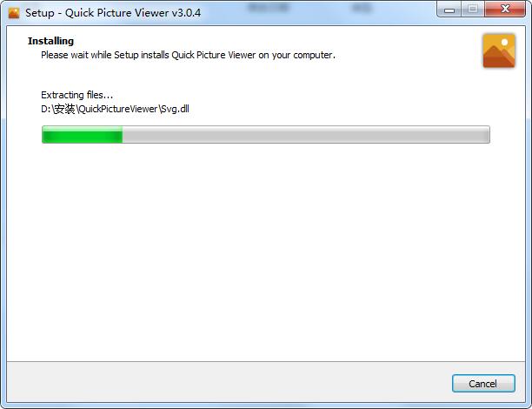
Task: Click the v3.0.4 version in the title bar
Action: click(186, 13)
